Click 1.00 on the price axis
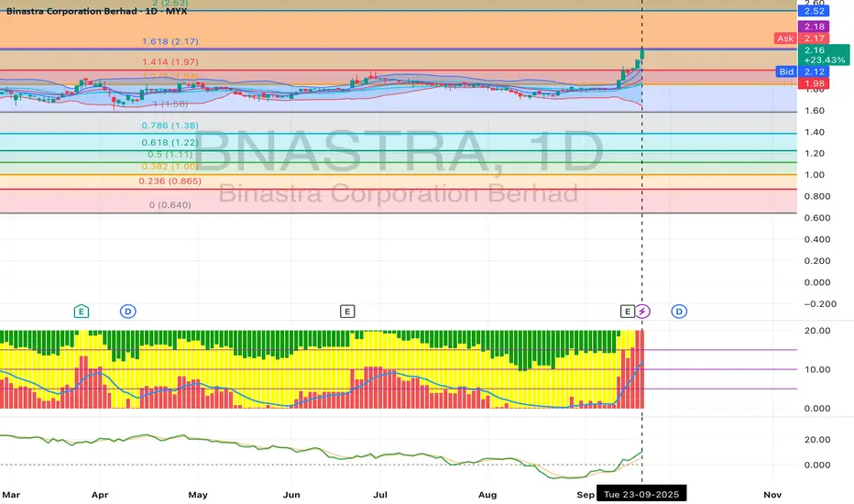The image size is (854, 504). pos(815,175)
